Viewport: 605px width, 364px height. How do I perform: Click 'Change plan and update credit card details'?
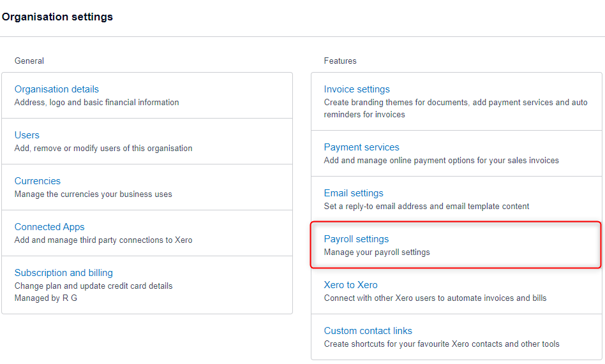coord(93,286)
